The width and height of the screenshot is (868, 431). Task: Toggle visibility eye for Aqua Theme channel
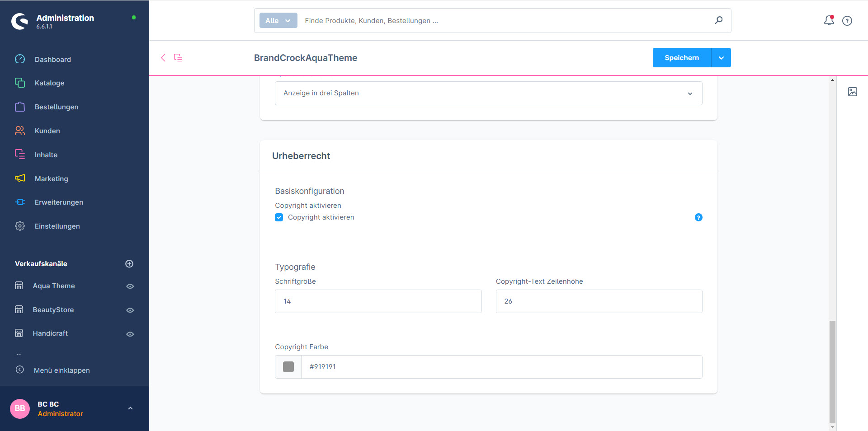[x=130, y=286]
